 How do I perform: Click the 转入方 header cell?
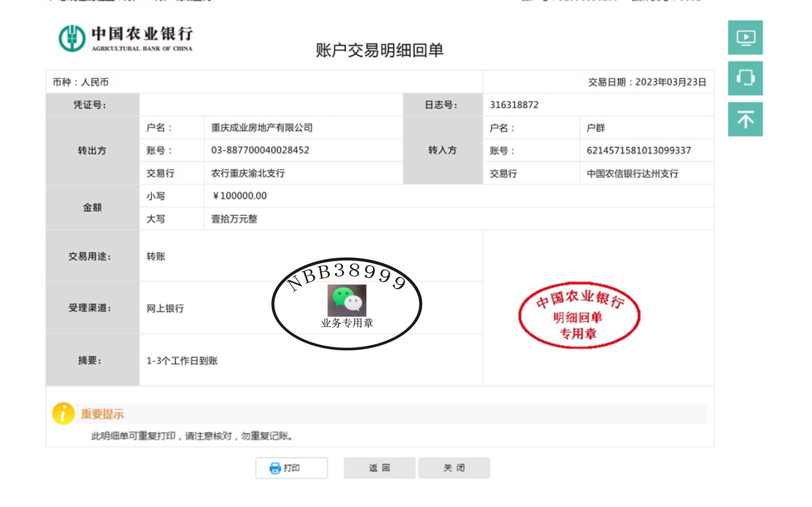pyautogui.click(x=443, y=150)
